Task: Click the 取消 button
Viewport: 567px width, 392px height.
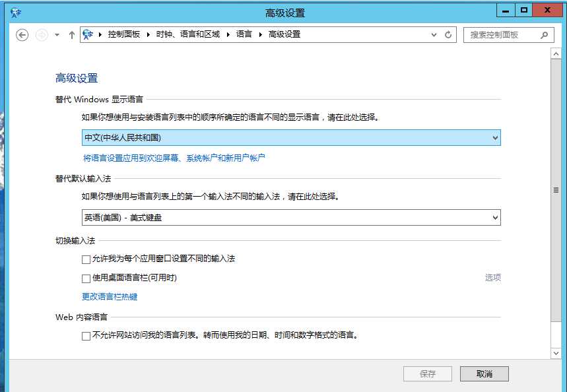Action: [484, 374]
